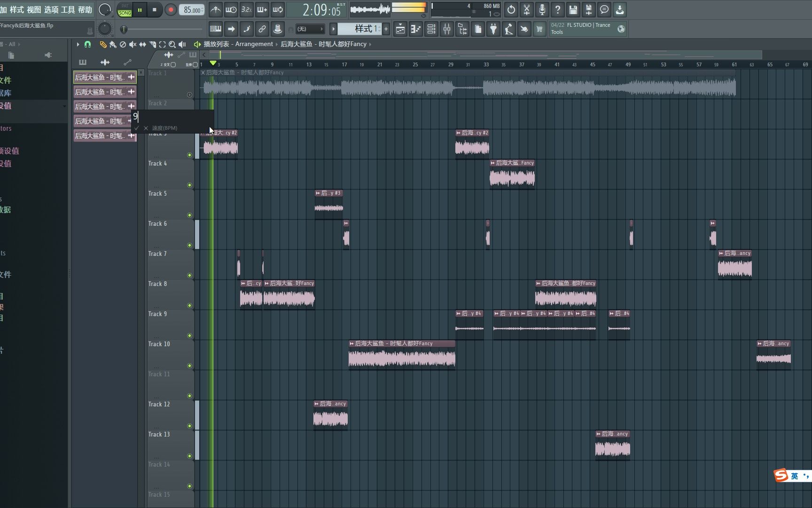Image resolution: width=812 pixels, height=508 pixels.
Task: Adjust the main volume knob
Action: click(x=105, y=9)
